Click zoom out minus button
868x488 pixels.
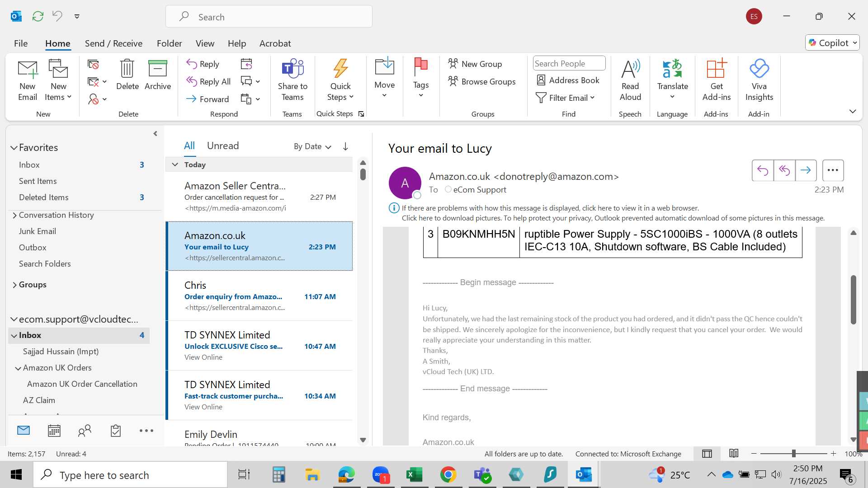click(x=754, y=454)
